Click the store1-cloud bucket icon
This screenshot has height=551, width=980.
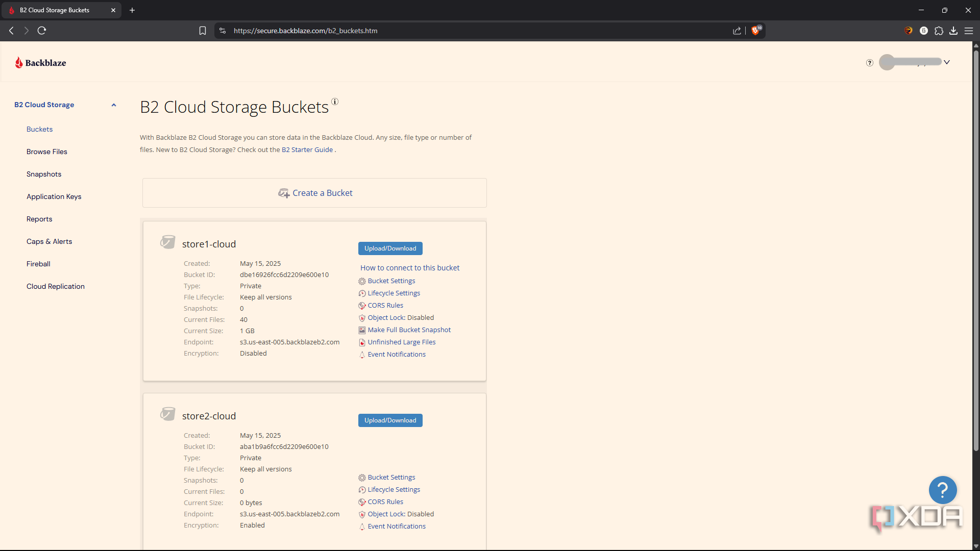point(167,242)
